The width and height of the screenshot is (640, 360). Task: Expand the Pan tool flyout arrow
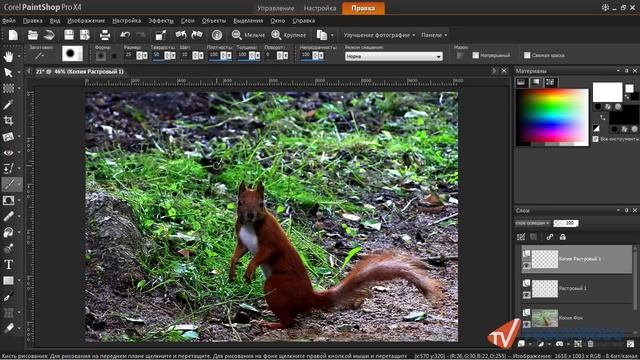[x=19, y=57]
